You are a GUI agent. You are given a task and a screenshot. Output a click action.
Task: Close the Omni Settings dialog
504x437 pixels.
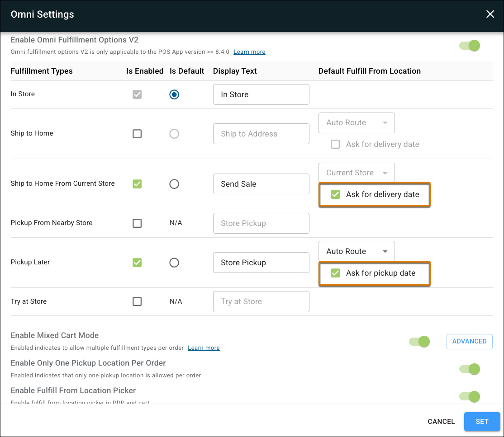[x=490, y=14]
